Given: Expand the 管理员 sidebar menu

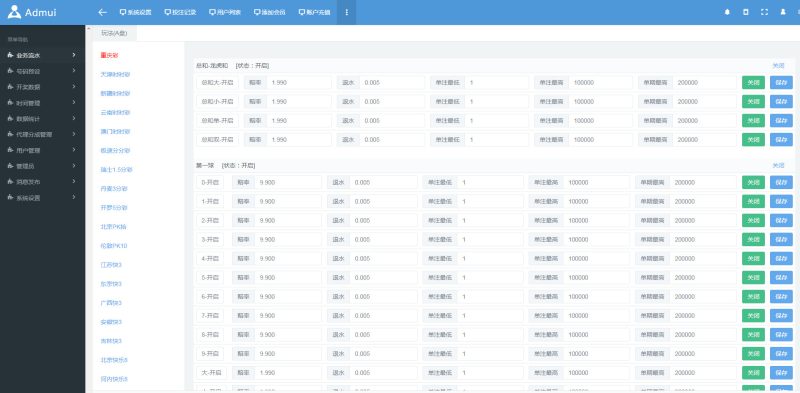Looking at the screenshot, I should coord(43,166).
